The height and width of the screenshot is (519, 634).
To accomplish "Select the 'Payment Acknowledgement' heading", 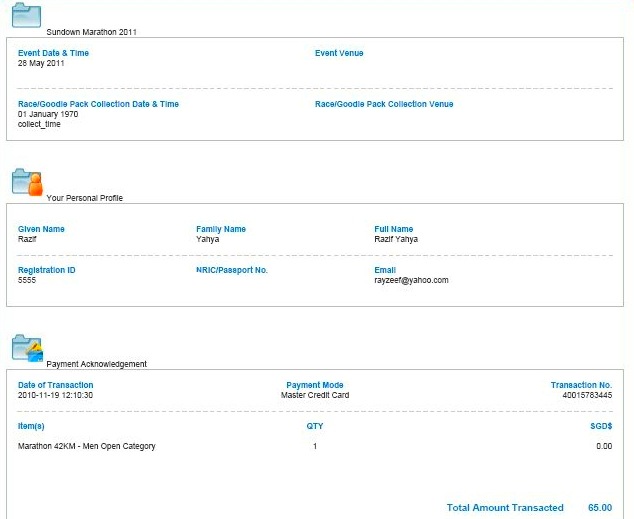I will (97, 364).
